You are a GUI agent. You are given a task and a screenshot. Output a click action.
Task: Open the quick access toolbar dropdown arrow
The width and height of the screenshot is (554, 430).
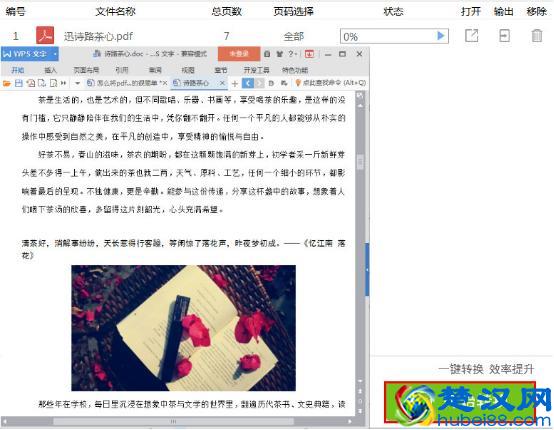[77, 83]
